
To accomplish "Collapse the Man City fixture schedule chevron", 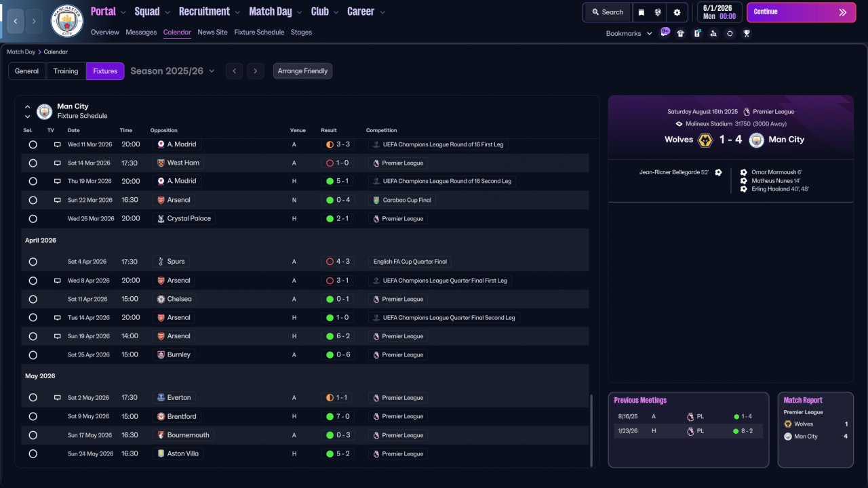I will [28, 107].
